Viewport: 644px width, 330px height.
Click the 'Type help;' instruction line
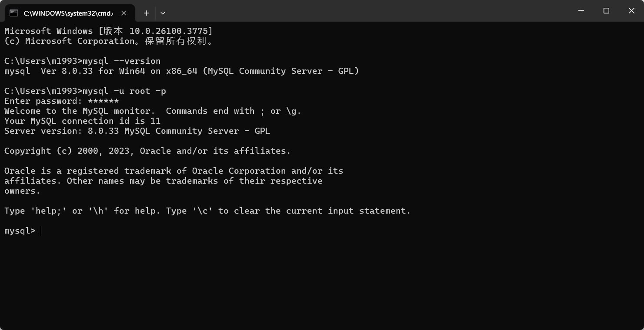[207, 211]
